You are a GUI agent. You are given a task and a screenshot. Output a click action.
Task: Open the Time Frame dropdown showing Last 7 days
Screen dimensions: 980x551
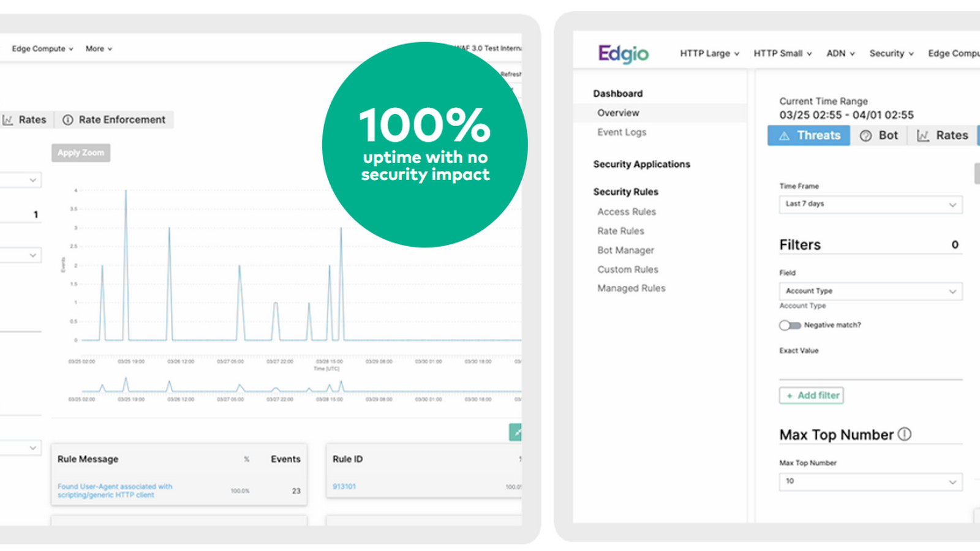click(870, 204)
